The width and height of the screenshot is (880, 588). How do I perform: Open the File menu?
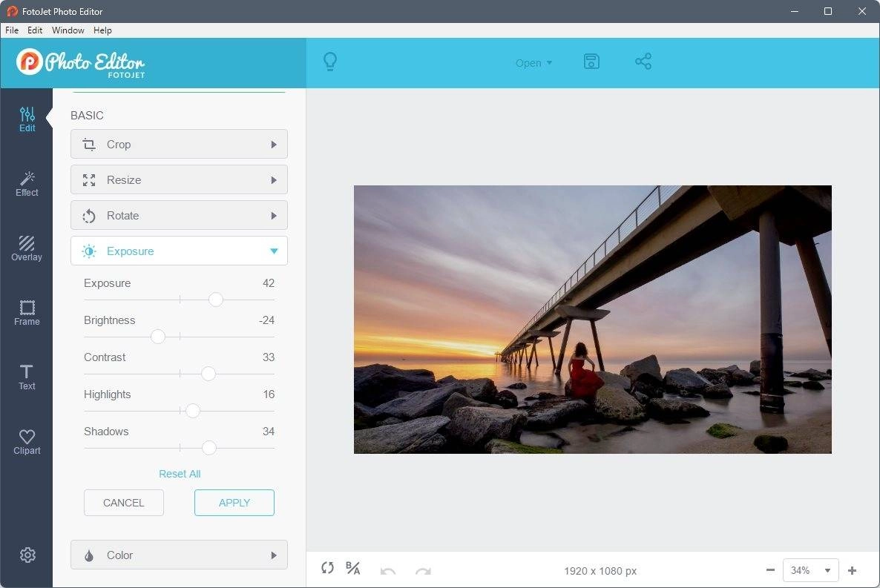(x=12, y=30)
